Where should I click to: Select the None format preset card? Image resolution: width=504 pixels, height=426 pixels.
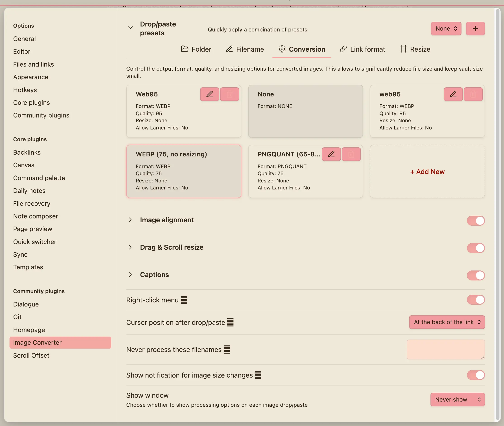(305, 111)
